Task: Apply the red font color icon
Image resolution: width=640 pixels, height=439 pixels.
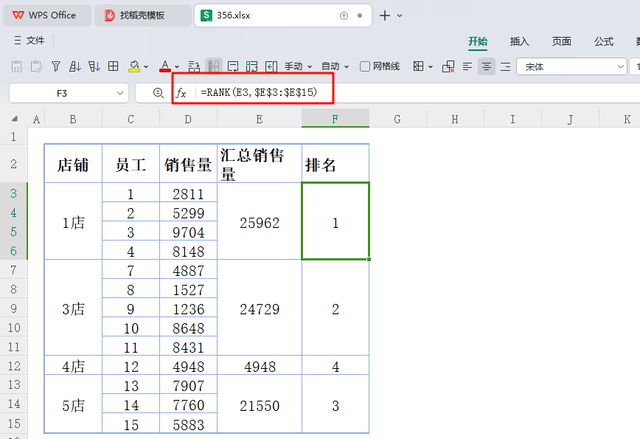Action: click(x=165, y=66)
